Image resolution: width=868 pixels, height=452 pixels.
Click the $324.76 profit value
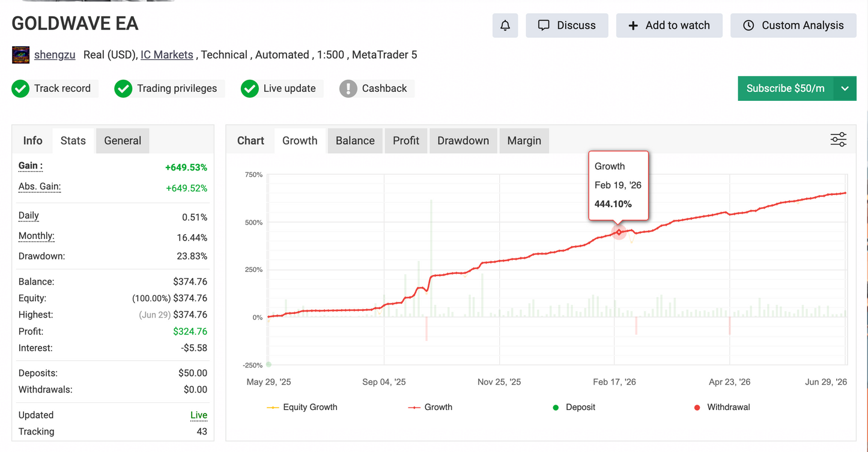pyautogui.click(x=190, y=331)
